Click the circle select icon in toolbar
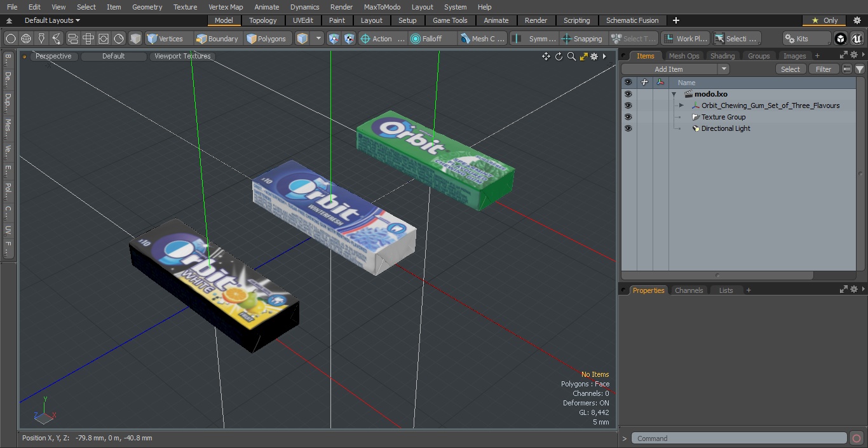Viewport: 868px width, 448px height. click(x=11, y=39)
